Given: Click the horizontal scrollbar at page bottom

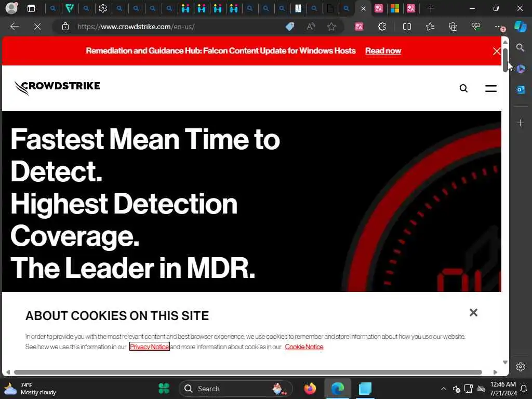Looking at the screenshot, I should (248, 372).
